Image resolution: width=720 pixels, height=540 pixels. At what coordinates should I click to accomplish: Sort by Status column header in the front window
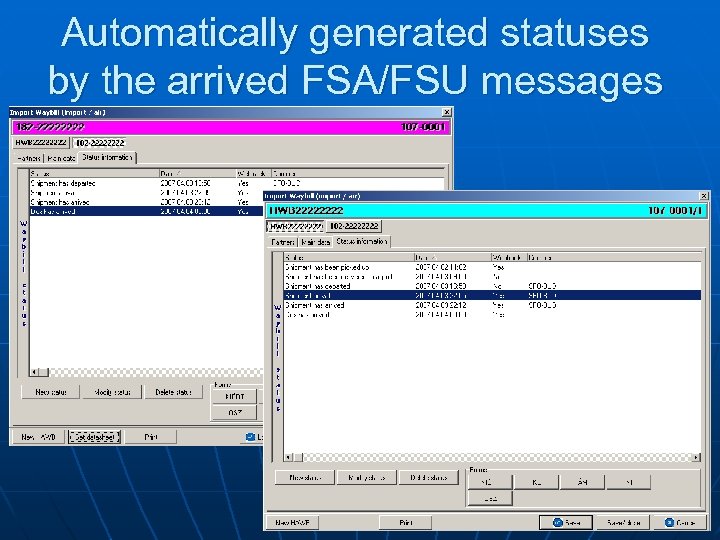point(349,258)
